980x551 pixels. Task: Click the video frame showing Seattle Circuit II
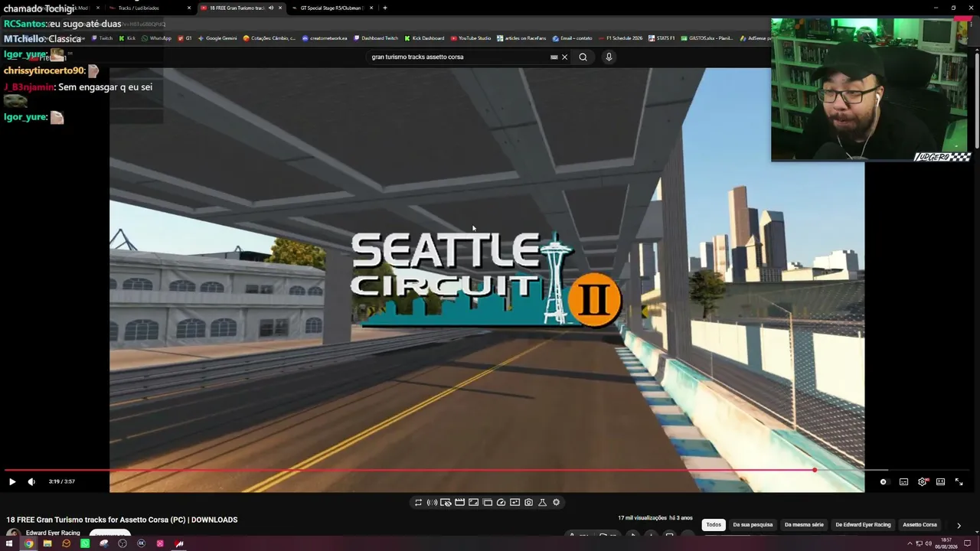[487, 279]
